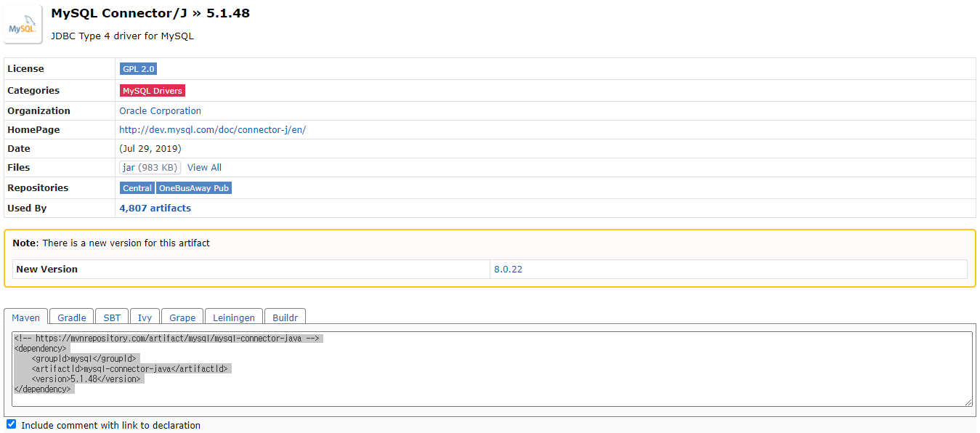Click the MySQL logo icon
980x433 pixels.
pos(23,25)
